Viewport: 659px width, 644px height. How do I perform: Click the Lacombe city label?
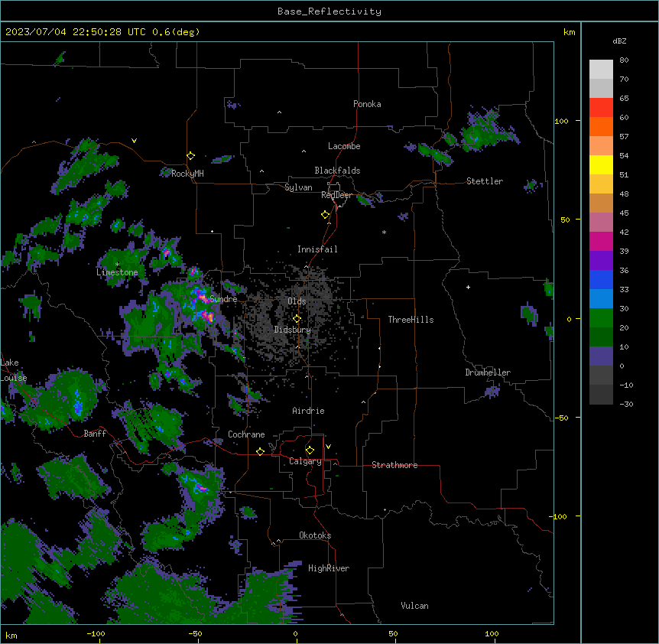(x=344, y=146)
